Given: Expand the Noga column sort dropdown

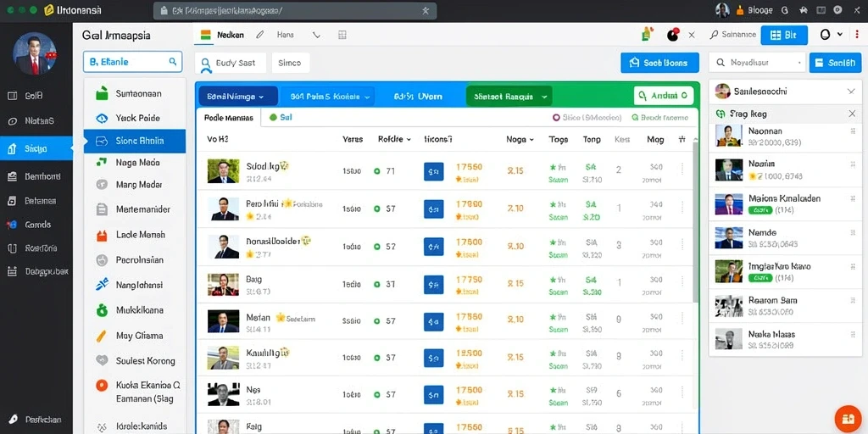Looking at the screenshot, I should point(520,140).
